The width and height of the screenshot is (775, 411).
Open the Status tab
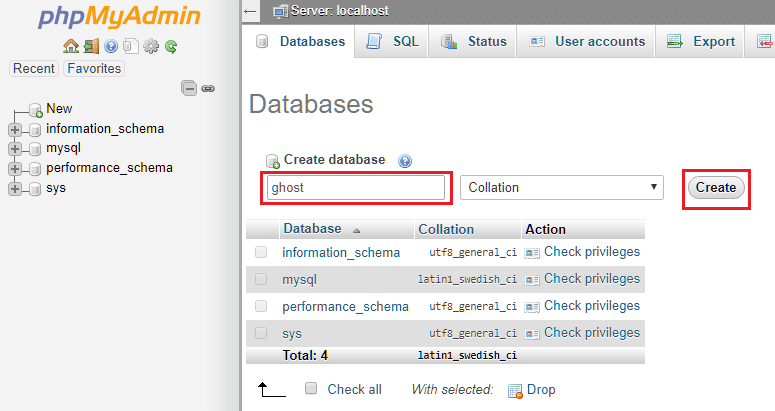click(x=474, y=41)
